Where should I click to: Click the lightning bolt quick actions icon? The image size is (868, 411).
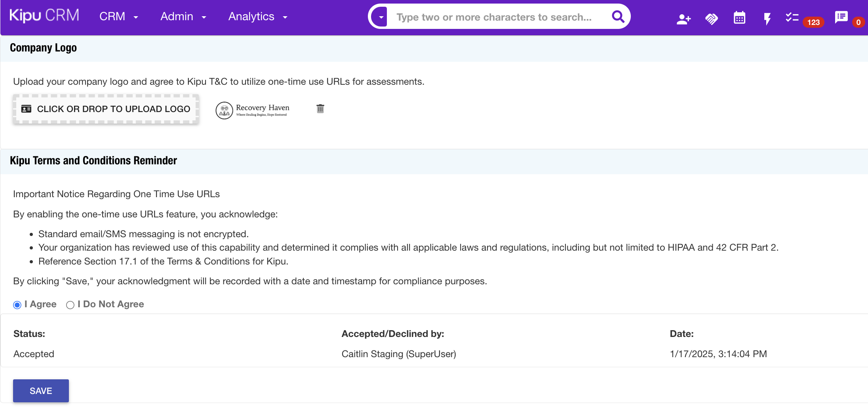(767, 19)
